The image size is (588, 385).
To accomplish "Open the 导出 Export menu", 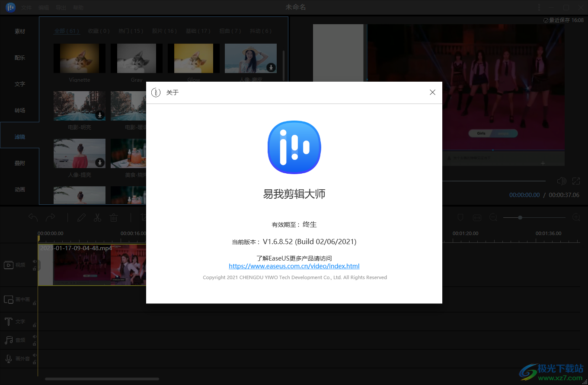I will click(x=61, y=8).
